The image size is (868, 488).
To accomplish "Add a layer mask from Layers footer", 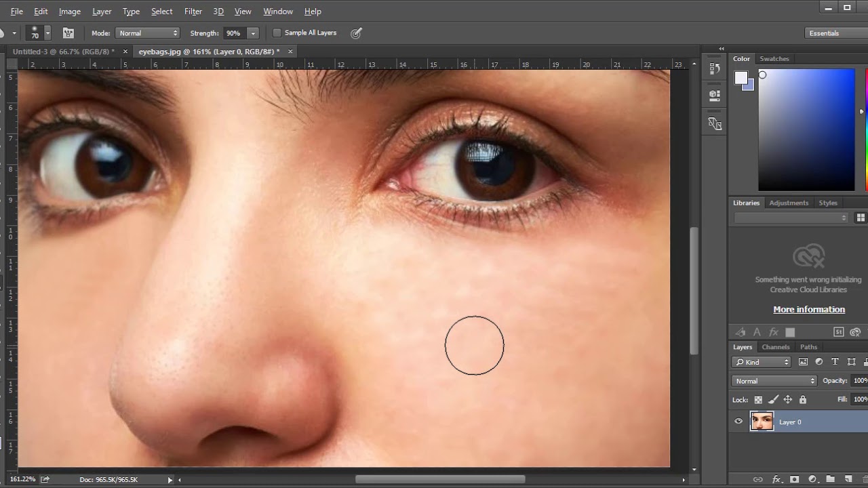I will click(x=794, y=479).
